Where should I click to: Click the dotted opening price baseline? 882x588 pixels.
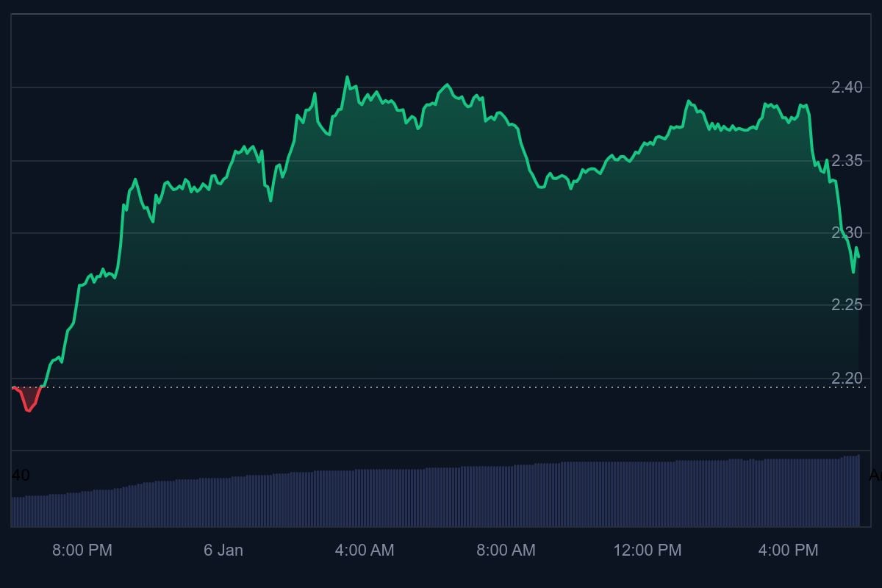441,387
